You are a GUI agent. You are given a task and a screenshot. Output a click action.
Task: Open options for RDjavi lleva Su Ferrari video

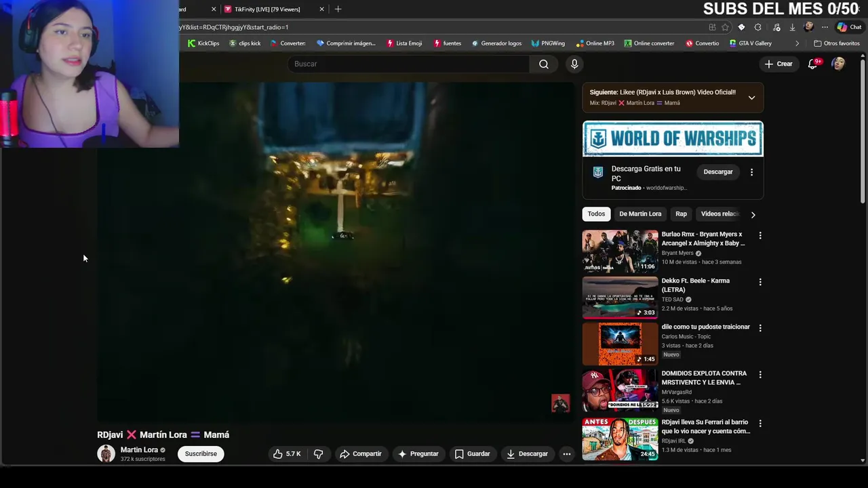tap(760, 423)
